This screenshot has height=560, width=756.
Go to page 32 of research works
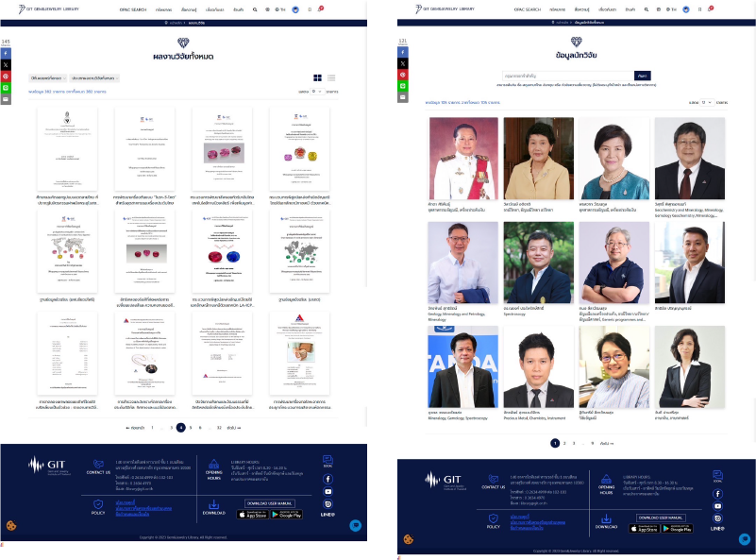tap(219, 428)
